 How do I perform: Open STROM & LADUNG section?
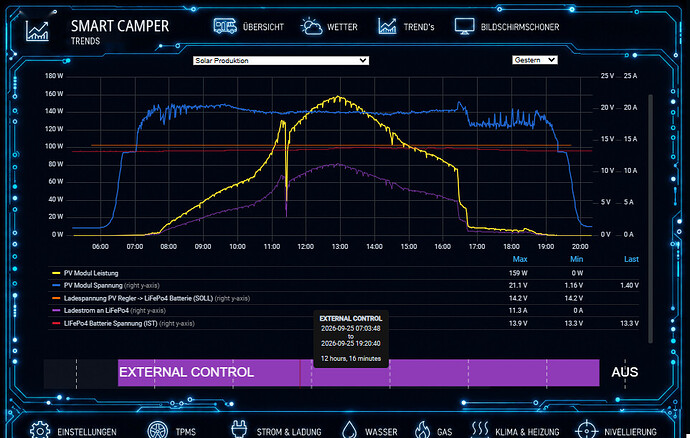click(289, 432)
